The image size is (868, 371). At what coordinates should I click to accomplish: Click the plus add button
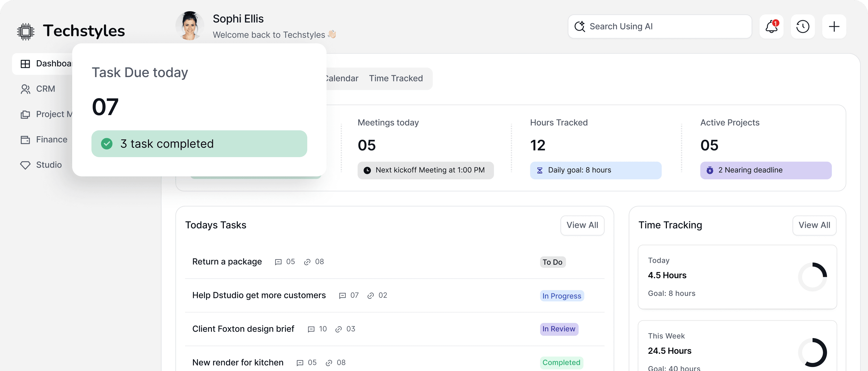(834, 26)
